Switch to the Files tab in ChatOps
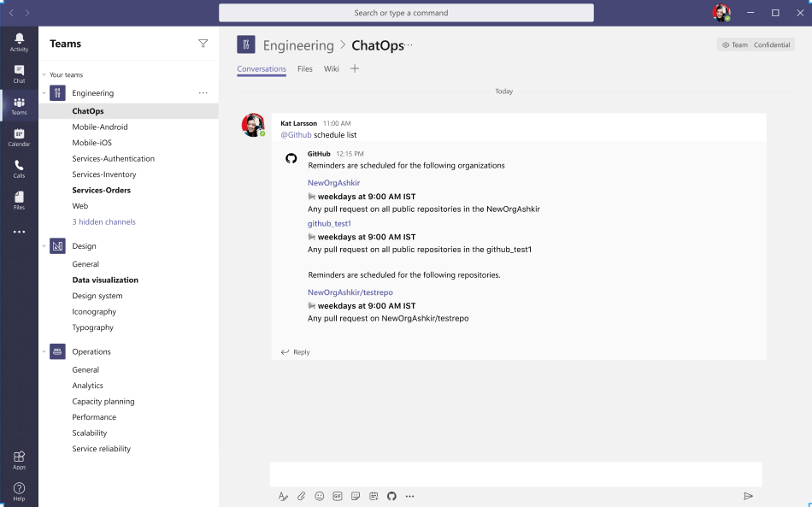812x507 pixels. (304, 69)
